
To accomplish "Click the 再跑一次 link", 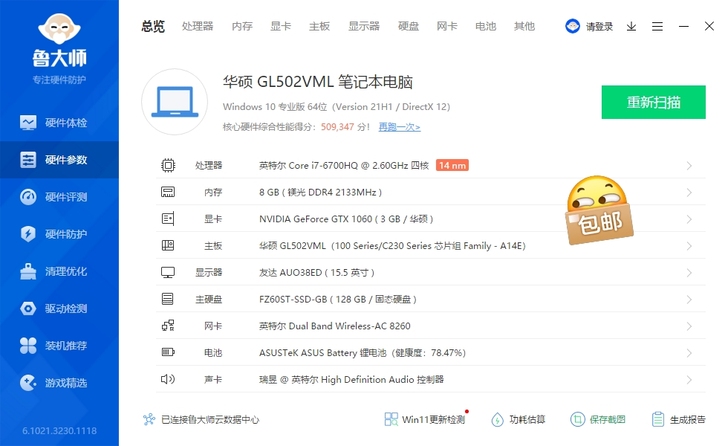I will tap(399, 127).
